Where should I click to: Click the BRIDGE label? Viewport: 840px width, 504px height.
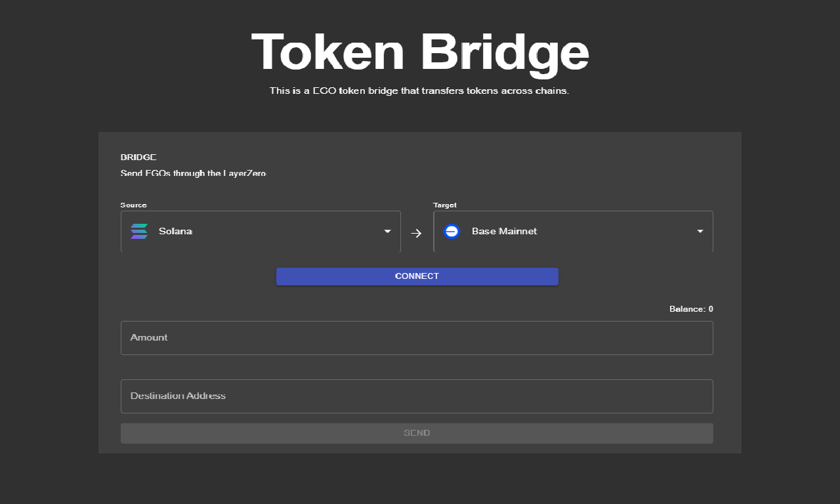[x=138, y=157]
